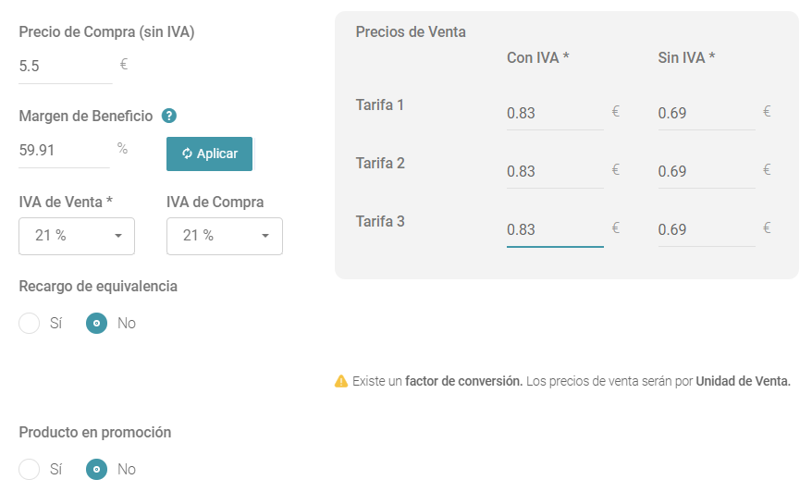Open the IVA de Compra dropdown
This screenshot has width=812, height=504.
point(224,236)
